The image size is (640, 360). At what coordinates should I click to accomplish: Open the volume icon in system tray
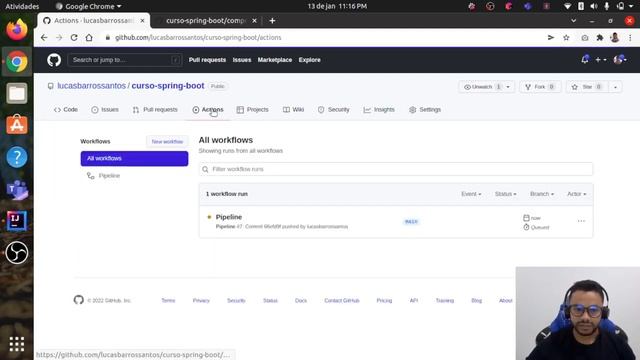pyautogui.click(x=594, y=6)
